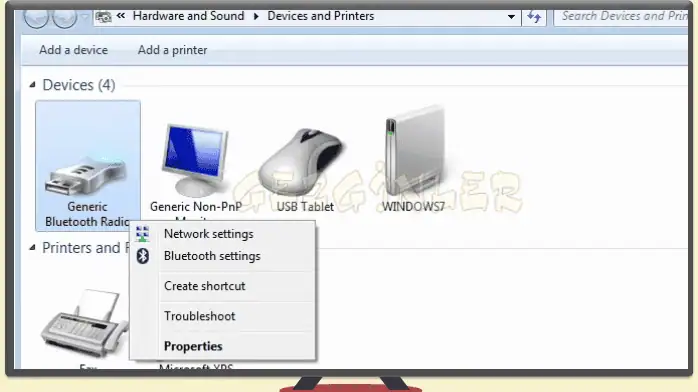Collapse the Devices (4) section
The height and width of the screenshot is (392, 698).
point(32,85)
